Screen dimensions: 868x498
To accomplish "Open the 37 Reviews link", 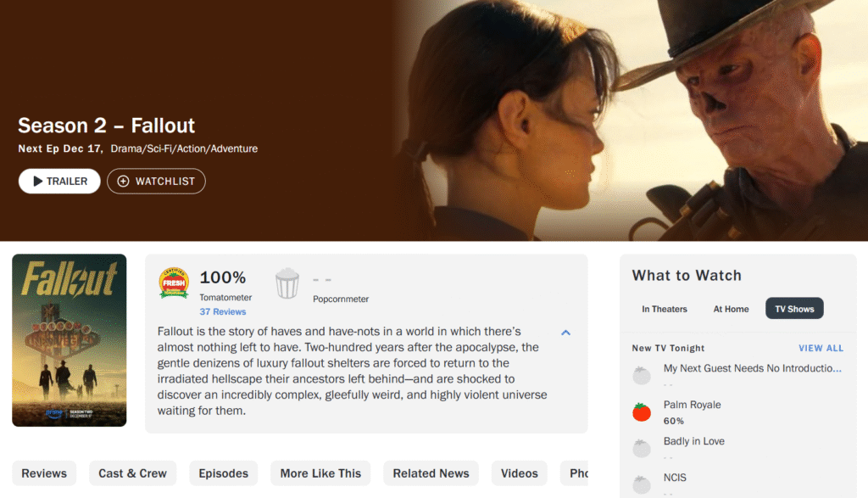I will (x=222, y=311).
